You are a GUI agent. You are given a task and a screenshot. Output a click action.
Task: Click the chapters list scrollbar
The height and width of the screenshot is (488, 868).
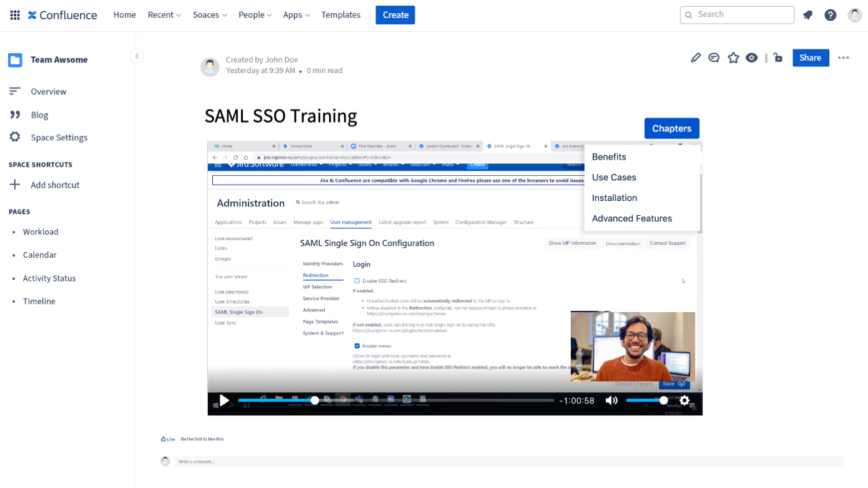(701, 203)
